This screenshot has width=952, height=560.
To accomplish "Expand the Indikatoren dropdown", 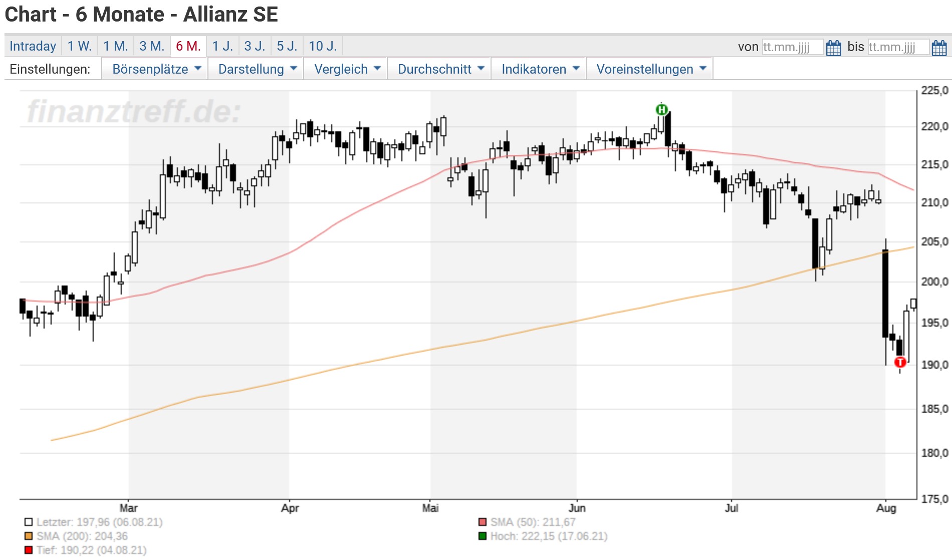I will 539,69.
